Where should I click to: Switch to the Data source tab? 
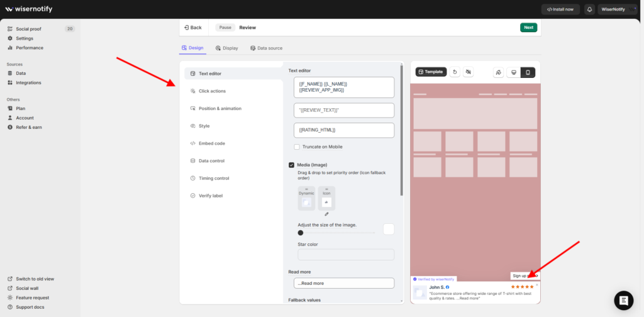pos(266,48)
